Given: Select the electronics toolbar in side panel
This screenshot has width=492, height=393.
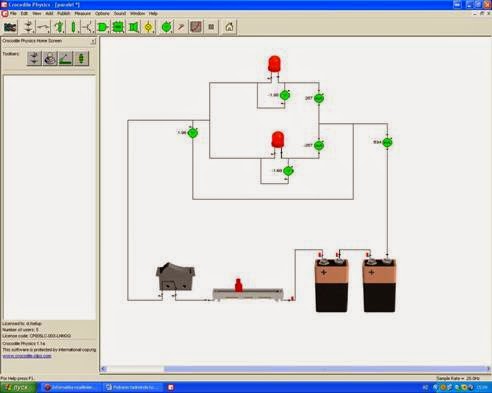Looking at the screenshot, I should point(34,58).
